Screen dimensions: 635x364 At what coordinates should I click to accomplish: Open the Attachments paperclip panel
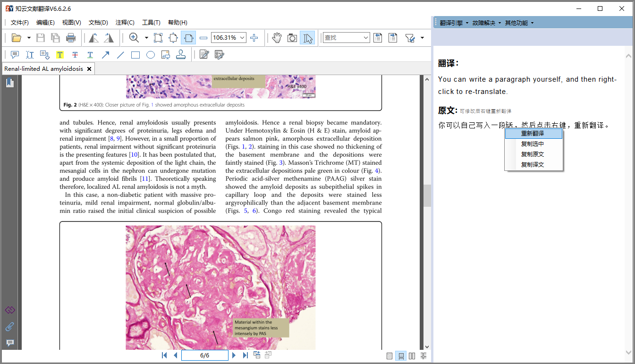pyautogui.click(x=10, y=327)
